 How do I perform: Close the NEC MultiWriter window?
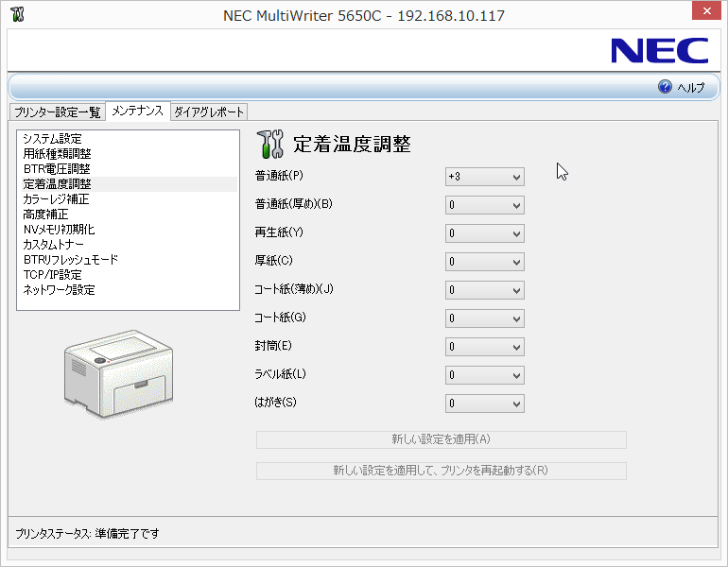point(706,10)
